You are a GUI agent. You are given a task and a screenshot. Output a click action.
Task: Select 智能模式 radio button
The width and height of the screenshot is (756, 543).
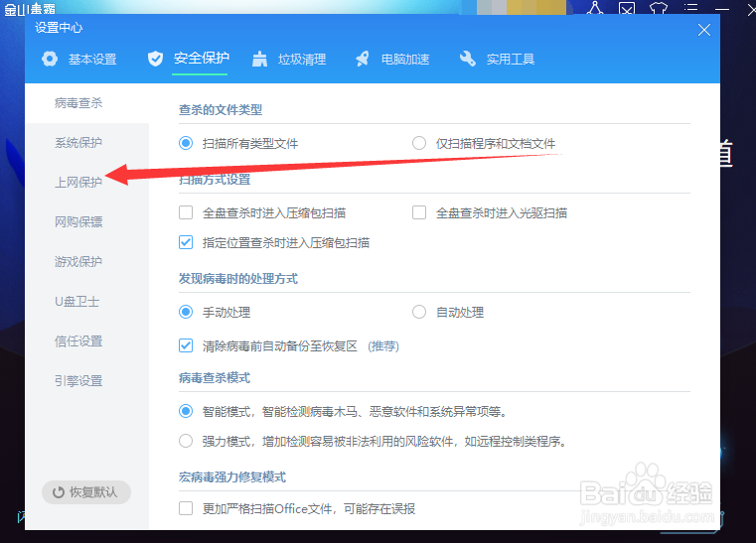pyautogui.click(x=186, y=411)
